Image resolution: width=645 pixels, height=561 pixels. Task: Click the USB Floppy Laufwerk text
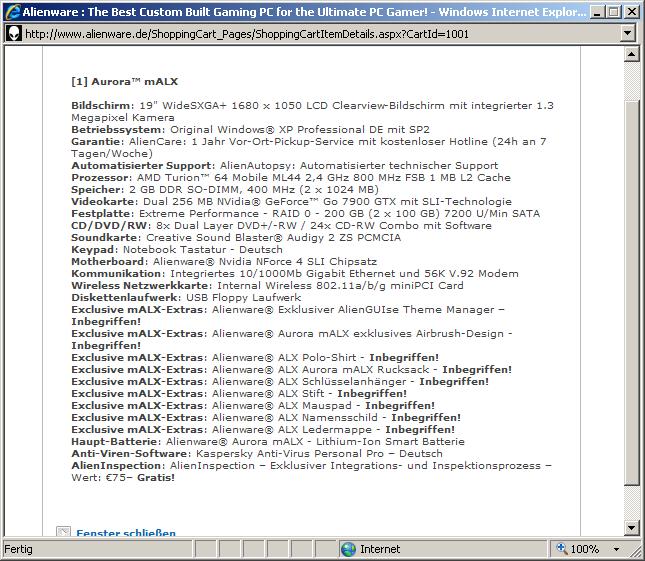pyautogui.click(x=244, y=297)
